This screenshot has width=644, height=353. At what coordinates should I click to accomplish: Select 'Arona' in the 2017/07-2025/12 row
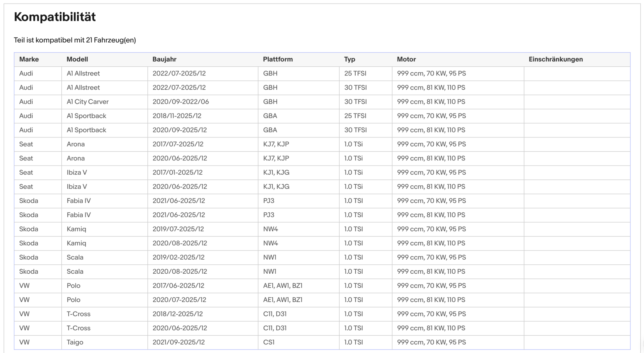(76, 144)
